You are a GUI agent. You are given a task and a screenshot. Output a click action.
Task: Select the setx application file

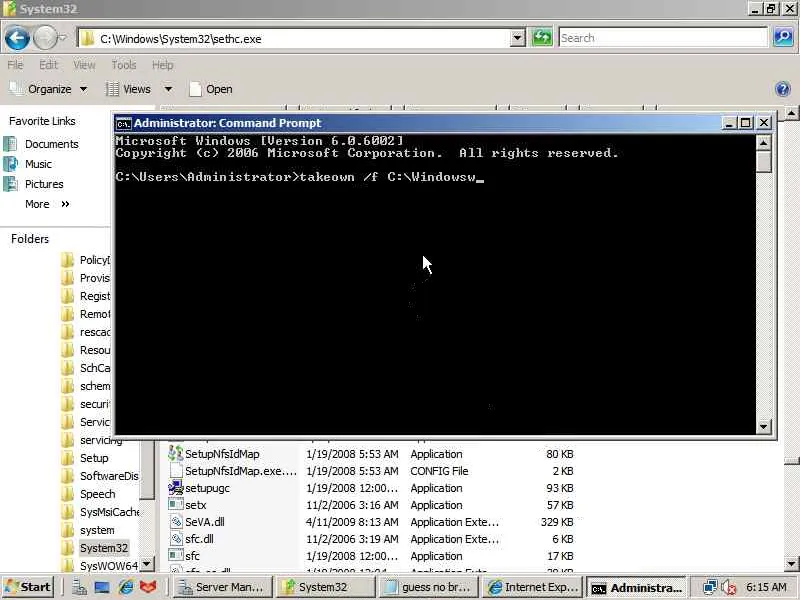click(195, 505)
